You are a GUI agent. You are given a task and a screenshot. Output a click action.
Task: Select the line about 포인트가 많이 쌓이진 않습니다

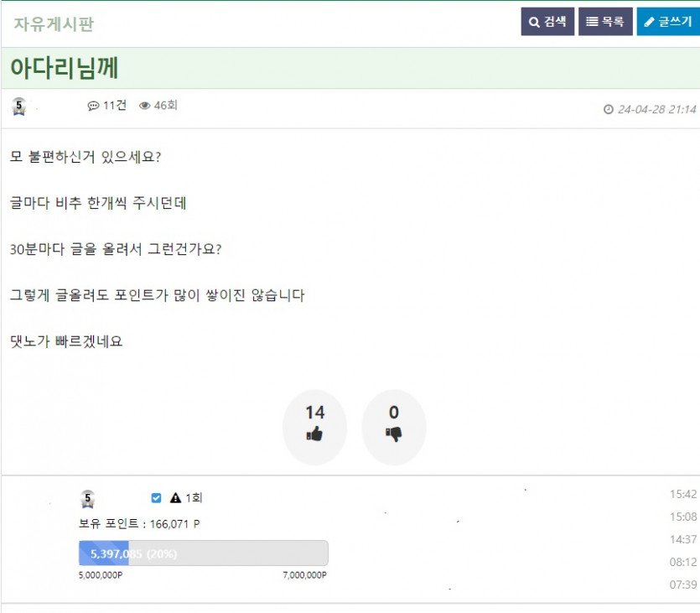157,295
